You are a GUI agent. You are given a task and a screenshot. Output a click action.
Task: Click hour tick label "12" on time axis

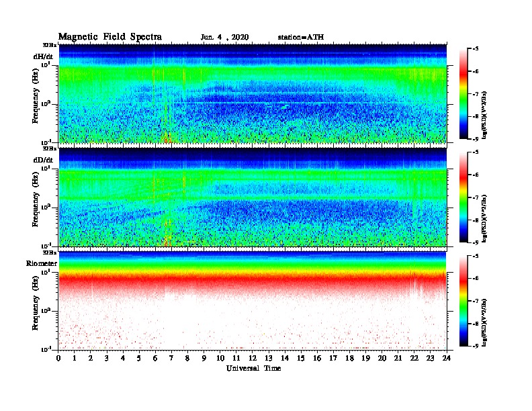(253, 359)
